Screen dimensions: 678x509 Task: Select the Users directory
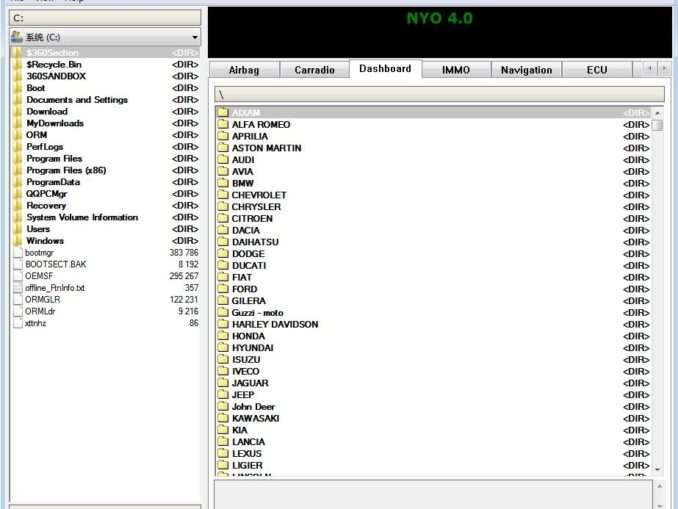105,229
